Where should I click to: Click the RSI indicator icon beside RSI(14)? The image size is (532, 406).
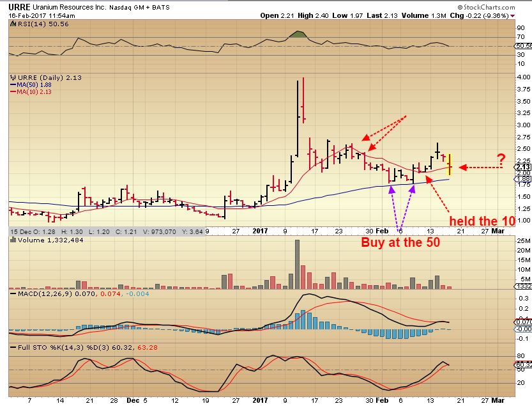(x=13, y=24)
